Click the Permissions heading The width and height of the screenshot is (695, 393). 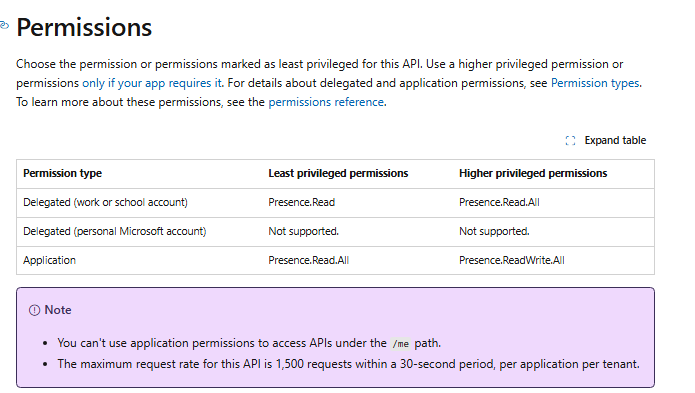(x=84, y=27)
